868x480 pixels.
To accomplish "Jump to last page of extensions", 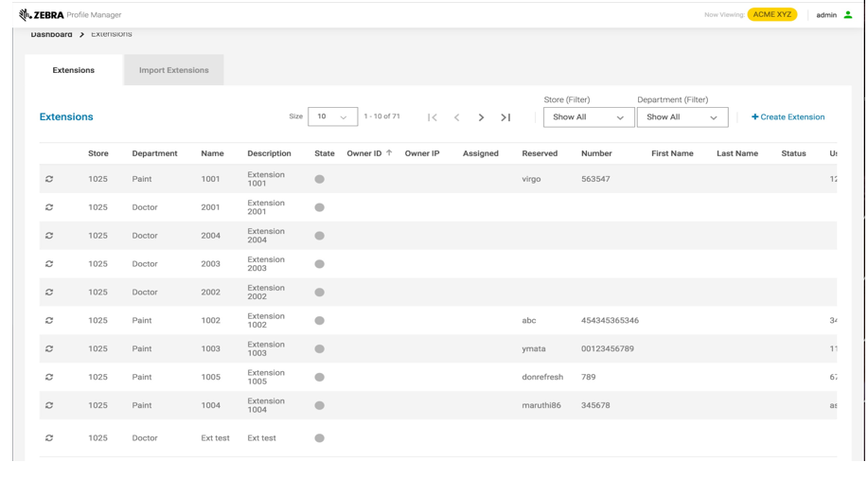I will click(505, 116).
